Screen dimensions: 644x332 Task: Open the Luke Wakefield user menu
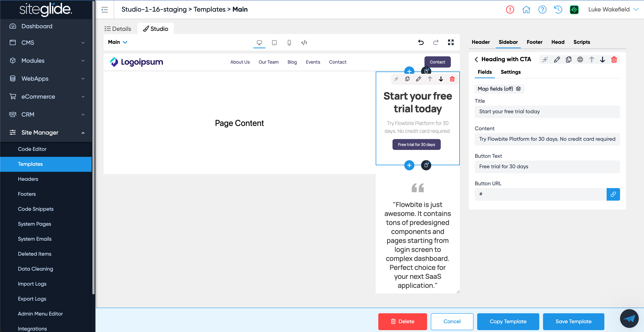point(613,10)
